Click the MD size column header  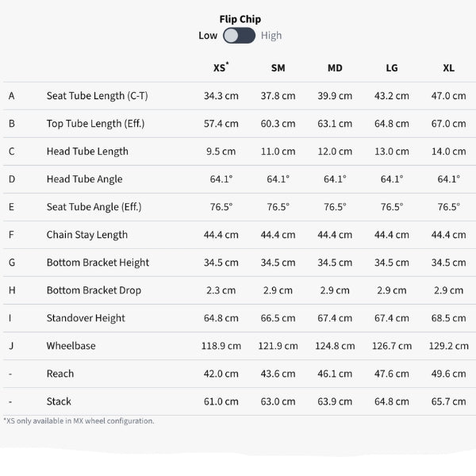[x=335, y=68]
